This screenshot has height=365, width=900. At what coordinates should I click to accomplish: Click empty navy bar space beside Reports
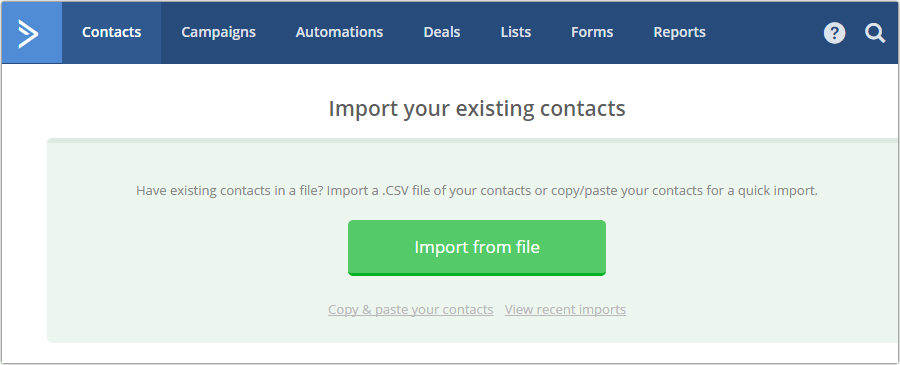[x=763, y=33]
